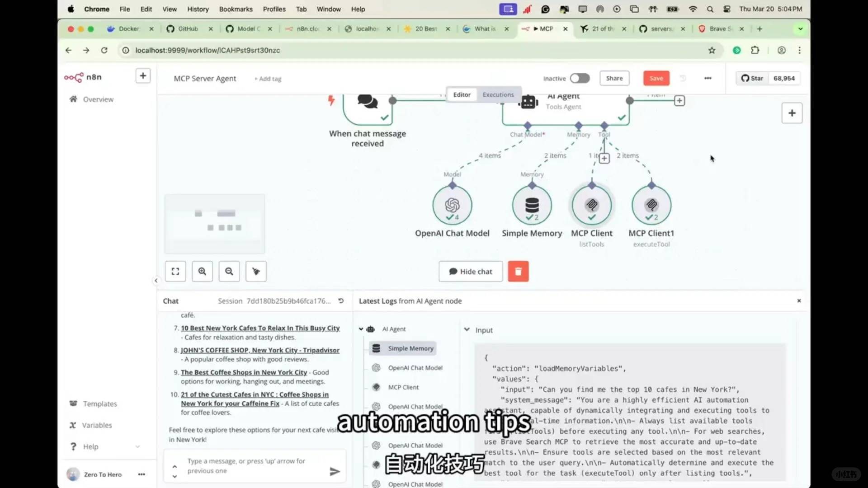Viewport: 868px width, 488px height.
Task: Create a new workflow with the plus icon
Action: (x=143, y=76)
